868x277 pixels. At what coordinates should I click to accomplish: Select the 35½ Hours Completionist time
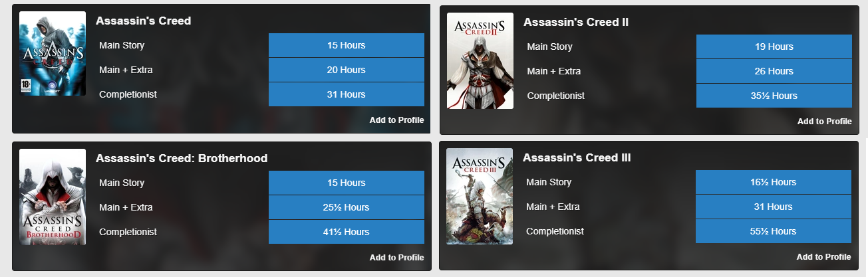pyautogui.click(x=774, y=96)
